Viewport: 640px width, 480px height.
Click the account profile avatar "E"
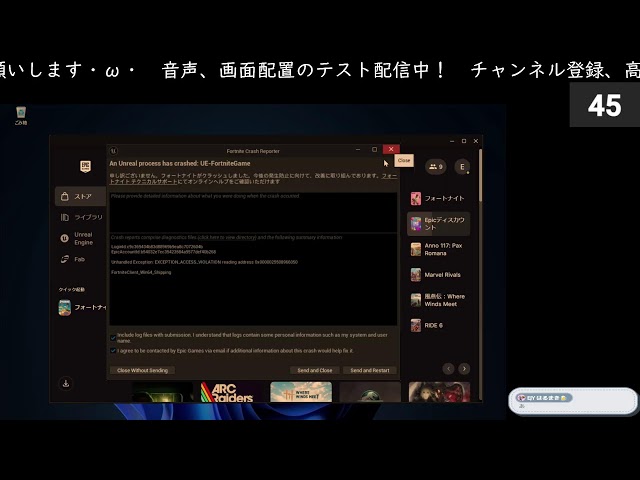(x=462, y=167)
